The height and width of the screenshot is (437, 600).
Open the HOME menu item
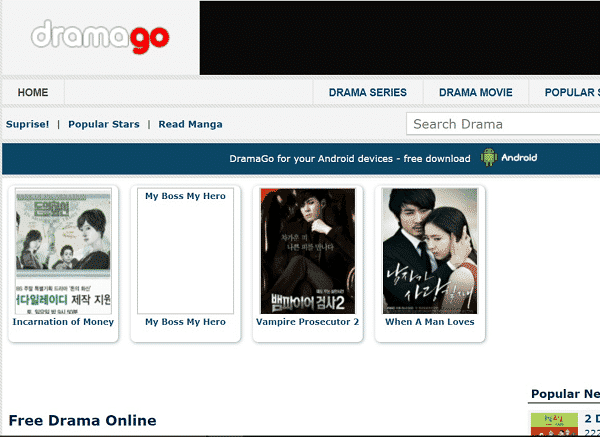(33, 92)
